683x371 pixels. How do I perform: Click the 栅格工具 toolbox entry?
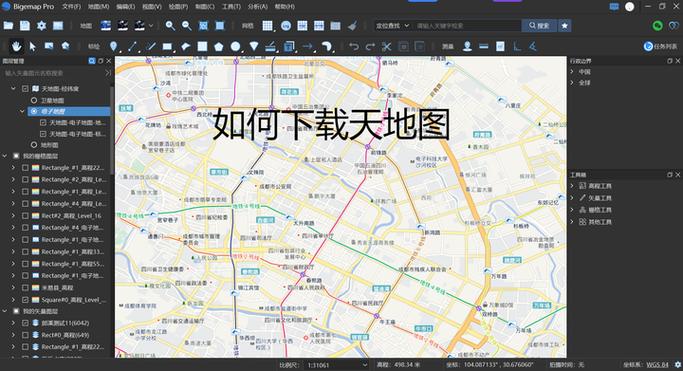coord(600,210)
